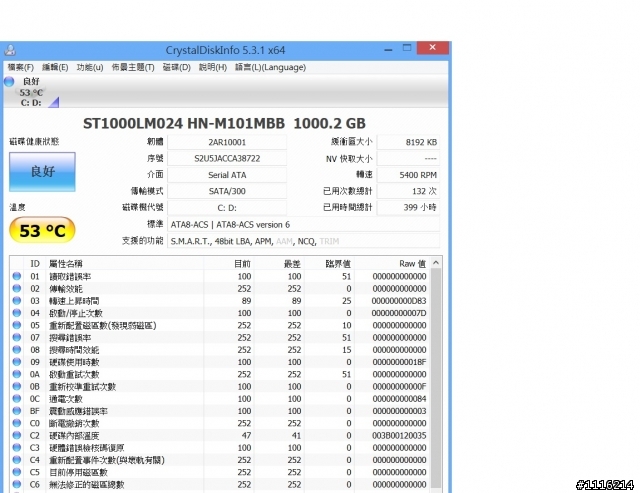Click the status dot for row BF 震動感應錯誤率

[17, 411]
